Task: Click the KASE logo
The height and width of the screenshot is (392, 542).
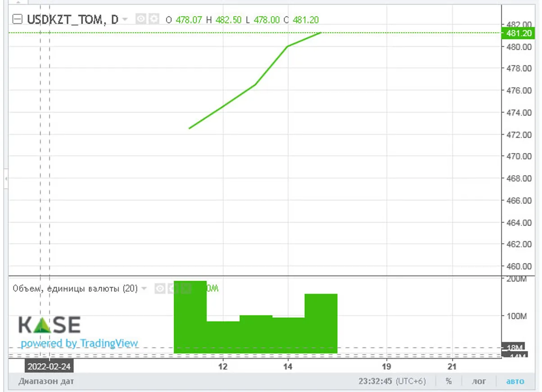Action: pyautogui.click(x=50, y=324)
